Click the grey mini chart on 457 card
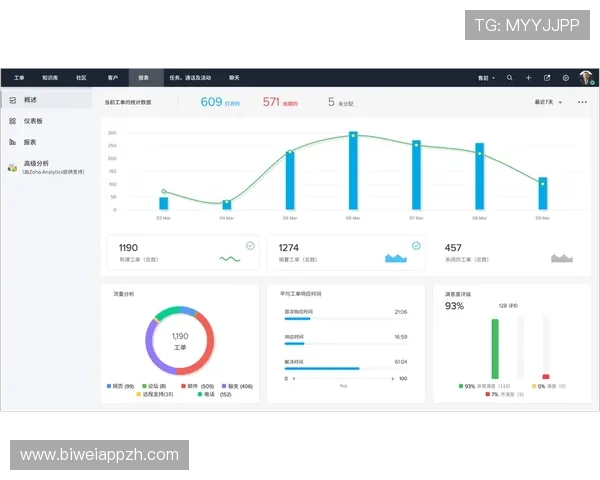 (x=562, y=258)
